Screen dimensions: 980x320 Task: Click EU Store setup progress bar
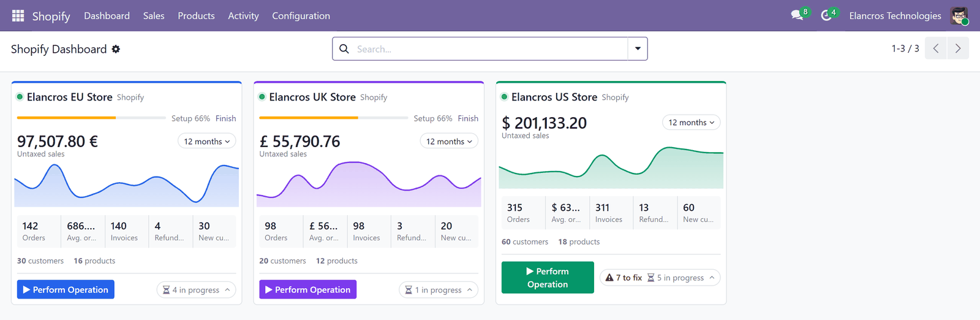[91, 118]
